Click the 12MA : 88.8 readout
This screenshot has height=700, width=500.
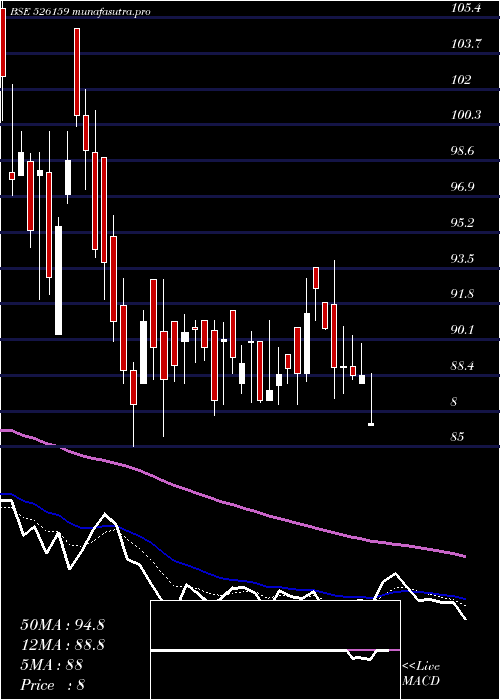[x=63, y=645]
